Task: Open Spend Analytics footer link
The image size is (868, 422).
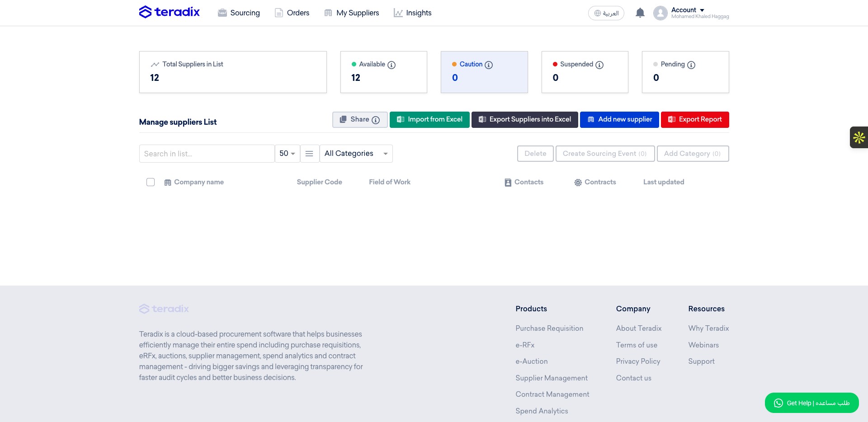Action: click(542, 411)
